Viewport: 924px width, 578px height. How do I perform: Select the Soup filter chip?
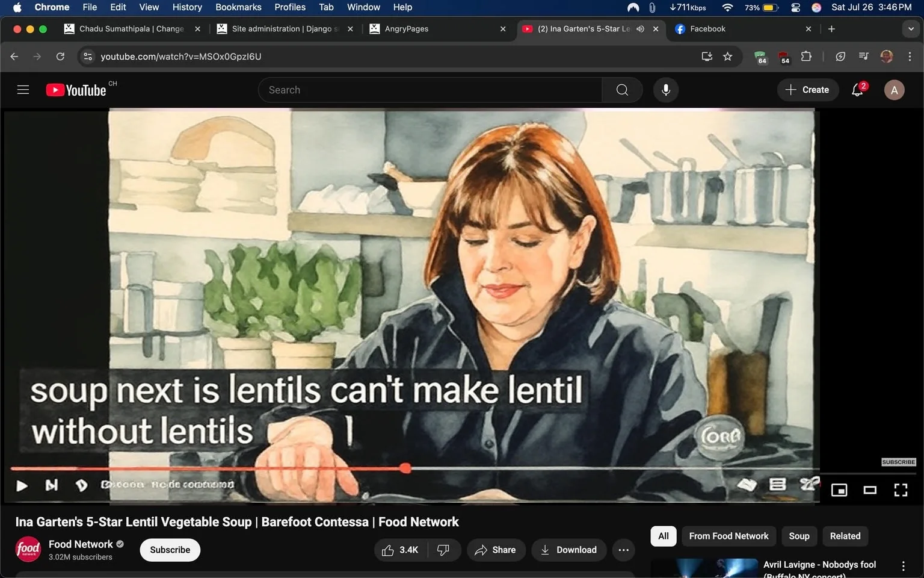click(x=799, y=536)
